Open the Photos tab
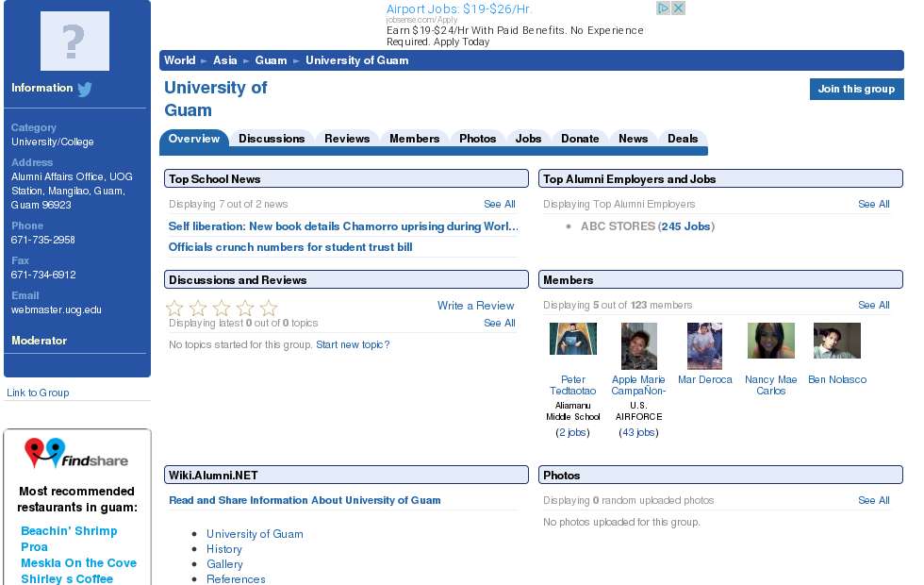This screenshot has width=924, height=585. click(477, 139)
